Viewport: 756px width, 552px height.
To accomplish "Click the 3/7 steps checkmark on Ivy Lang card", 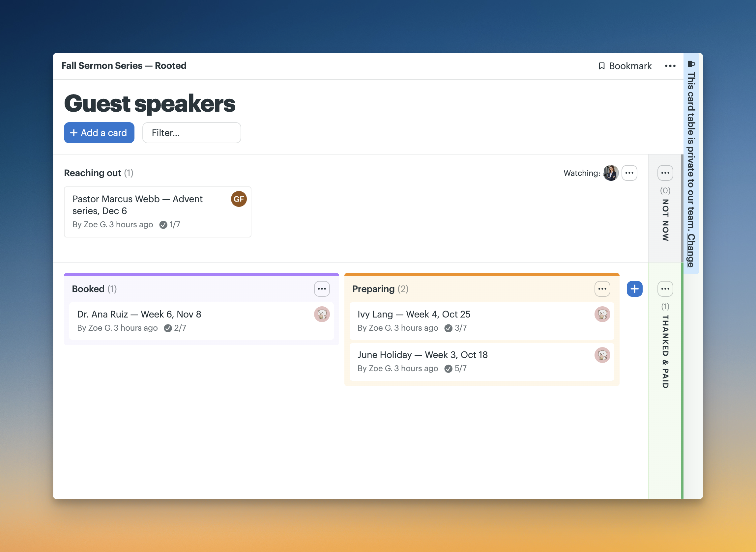I will [449, 328].
